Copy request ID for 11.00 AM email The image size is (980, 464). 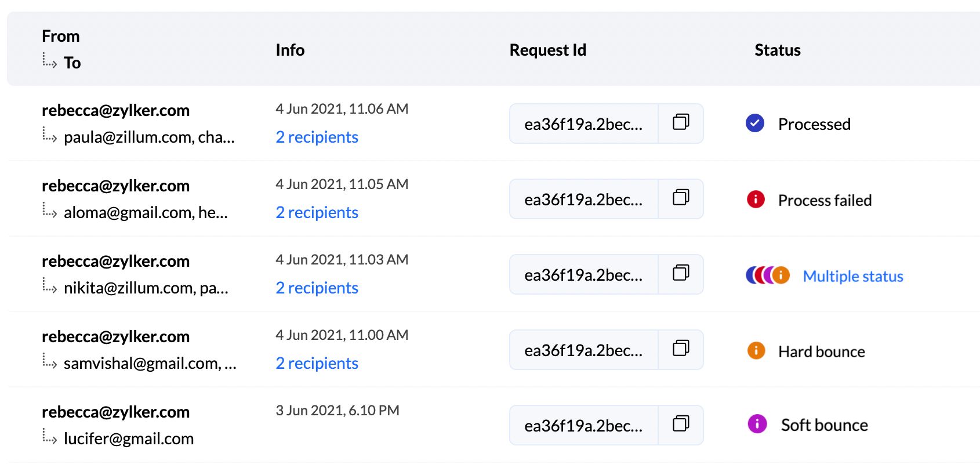coord(681,349)
